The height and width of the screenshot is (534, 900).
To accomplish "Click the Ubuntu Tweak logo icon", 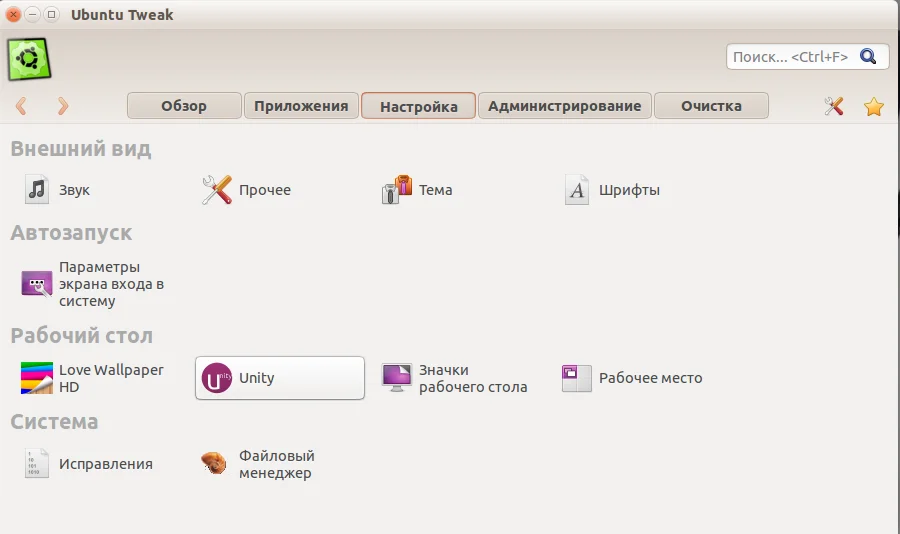I will click(x=29, y=59).
